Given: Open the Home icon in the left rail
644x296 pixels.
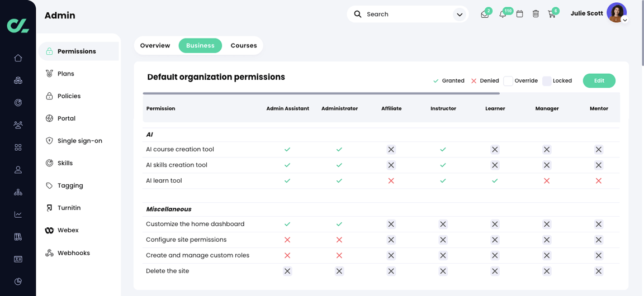Looking at the screenshot, I should tap(18, 58).
